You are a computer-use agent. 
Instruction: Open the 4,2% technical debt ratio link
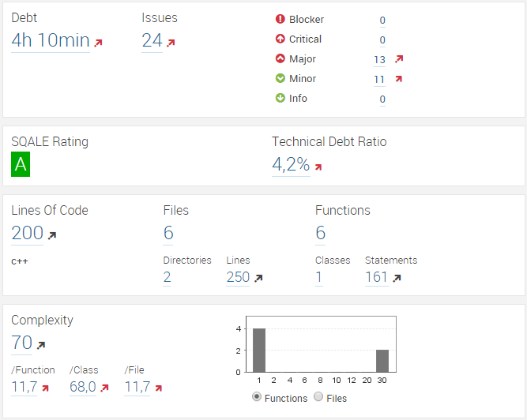291,164
